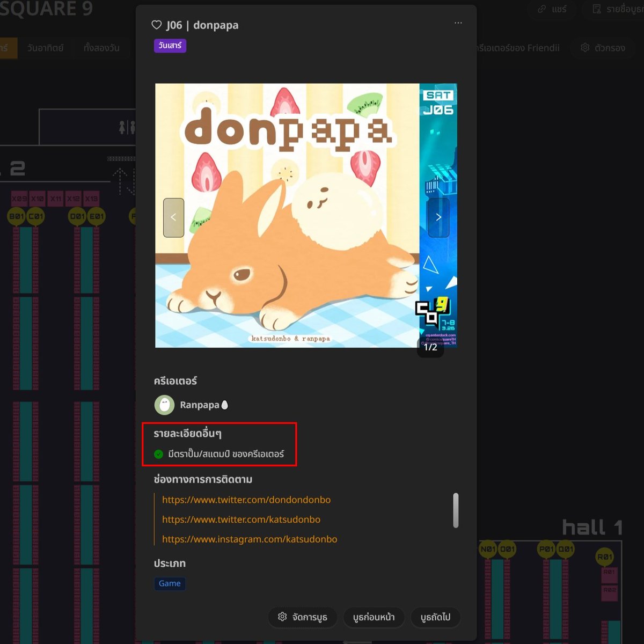
Task: Switch to the ทั้งสองวัน tab
Action: (101, 48)
